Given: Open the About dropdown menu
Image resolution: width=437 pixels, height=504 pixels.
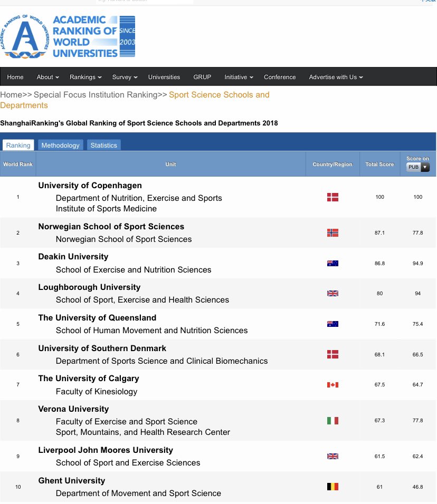Looking at the screenshot, I should (x=47, y=77).
